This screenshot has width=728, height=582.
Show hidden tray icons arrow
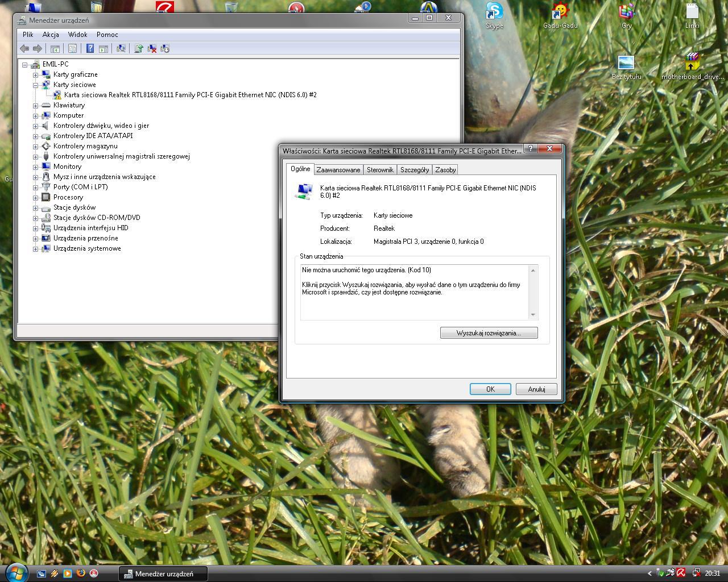tap(650, 573)
